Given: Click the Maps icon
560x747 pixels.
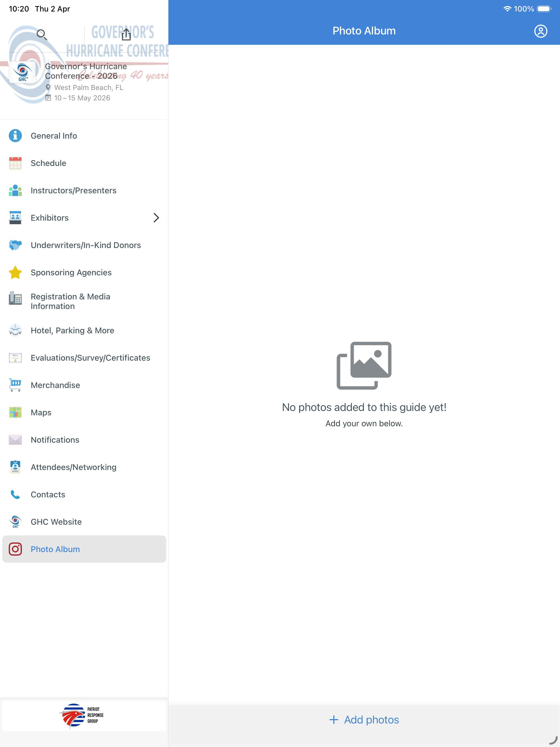Looking at the screenshot, I should [15, 412].
